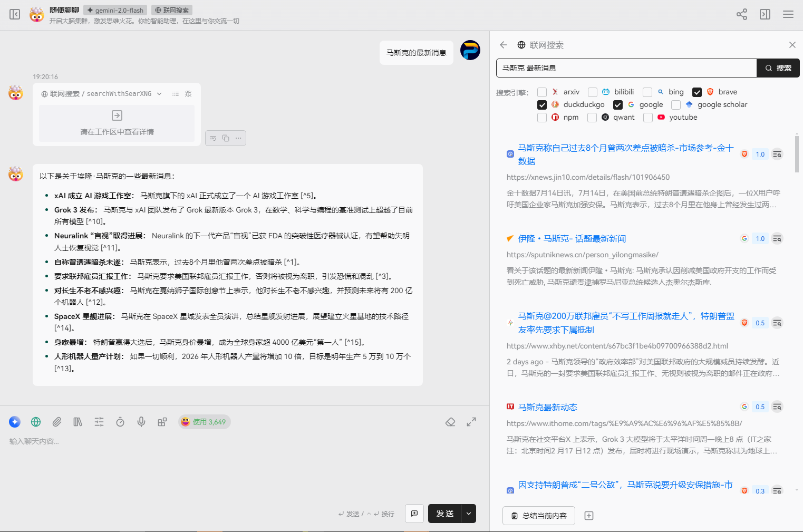Attach a file using the paperclip icon
This screenshot has width=803, height=532.
coord(56,422)
